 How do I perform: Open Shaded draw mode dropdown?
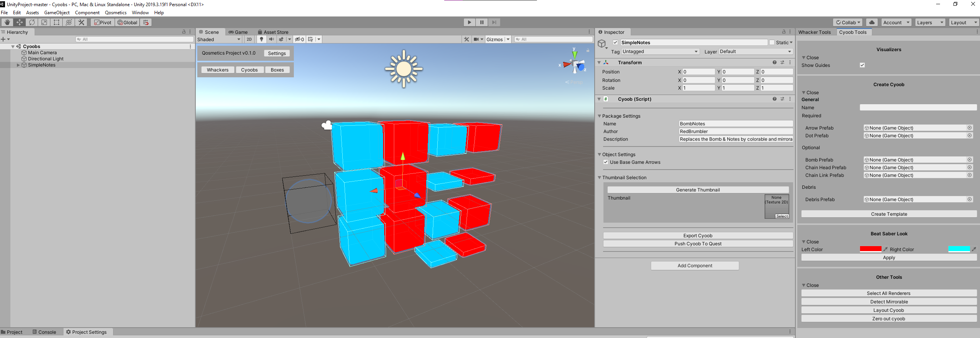tap(219, 39)
